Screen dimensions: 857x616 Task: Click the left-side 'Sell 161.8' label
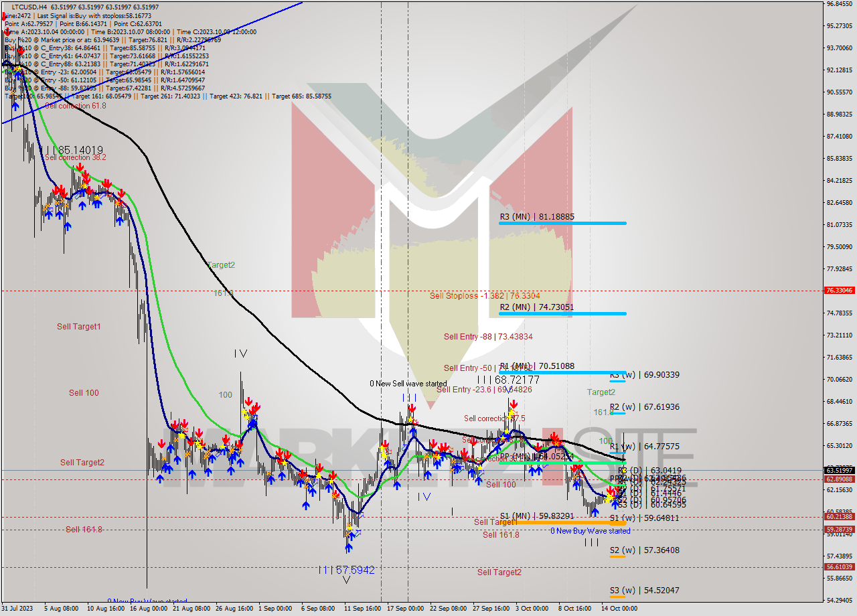[x=84, y=530]
